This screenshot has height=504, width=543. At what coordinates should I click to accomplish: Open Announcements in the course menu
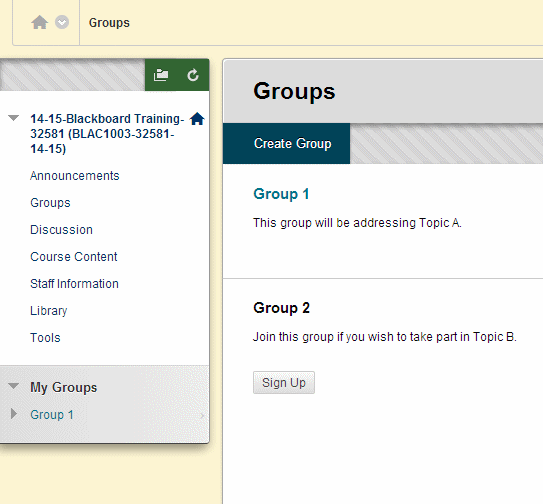[x=74, y=176]
